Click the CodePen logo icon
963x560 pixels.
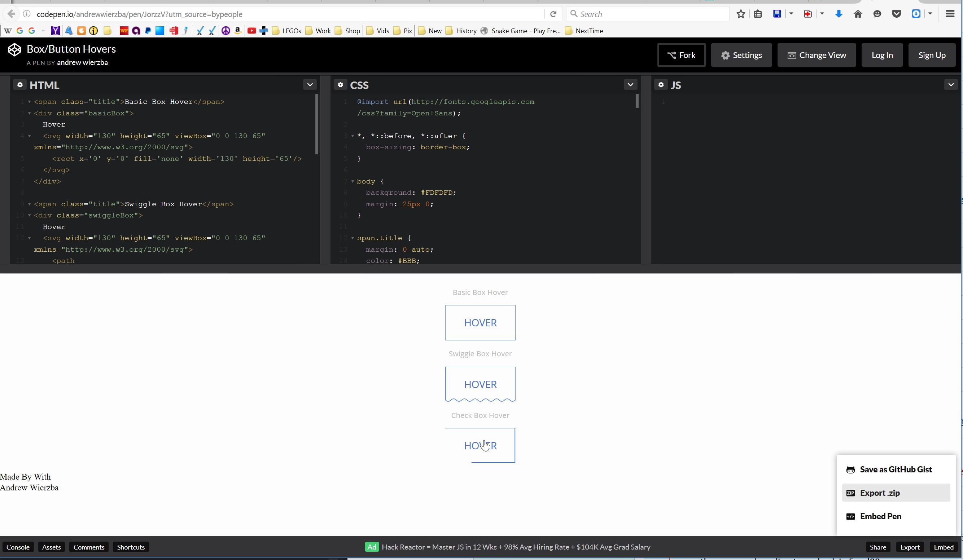coord(14,50)
